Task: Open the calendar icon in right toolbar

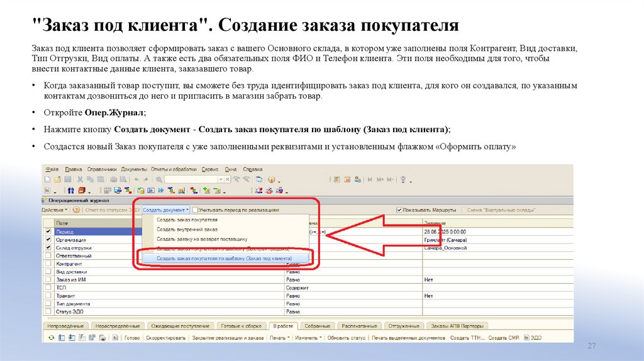Action: pyautogui.click(x=347, y=179)
